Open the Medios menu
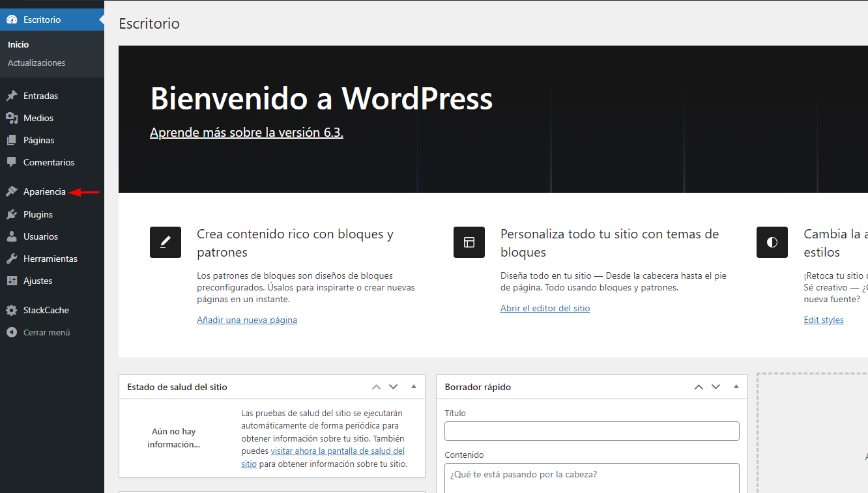Viewport: 868px width, 493px height. pos(52,118)
